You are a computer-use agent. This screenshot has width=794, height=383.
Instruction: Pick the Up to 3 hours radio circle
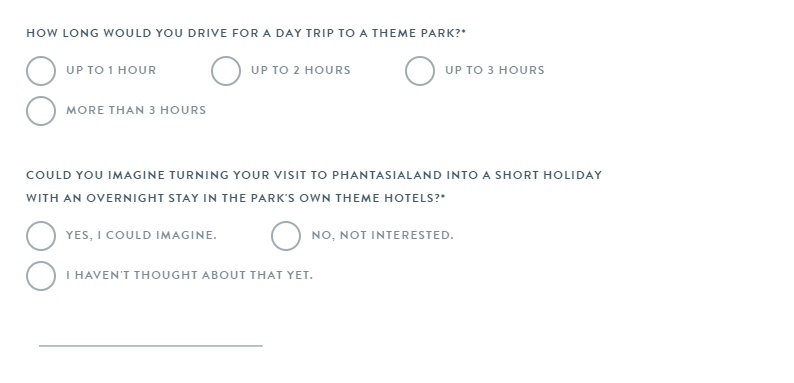coord(420,71)
